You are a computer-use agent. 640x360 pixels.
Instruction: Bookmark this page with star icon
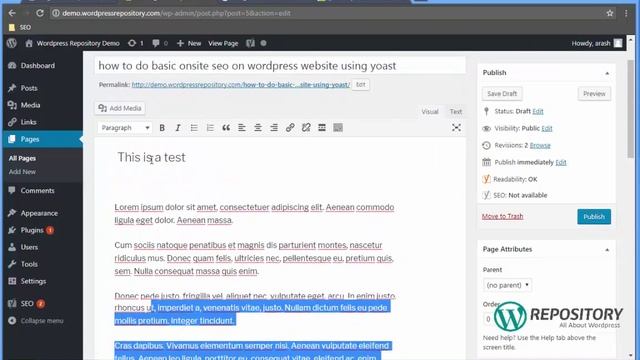click(x=609, y=13)
